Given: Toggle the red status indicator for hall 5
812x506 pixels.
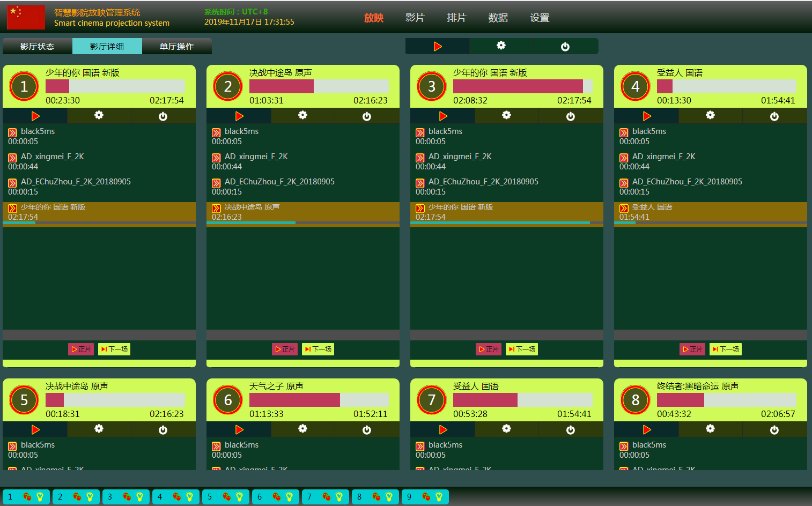Looking at the screenshot, I should pyautogui.click(x=226, y=497).
